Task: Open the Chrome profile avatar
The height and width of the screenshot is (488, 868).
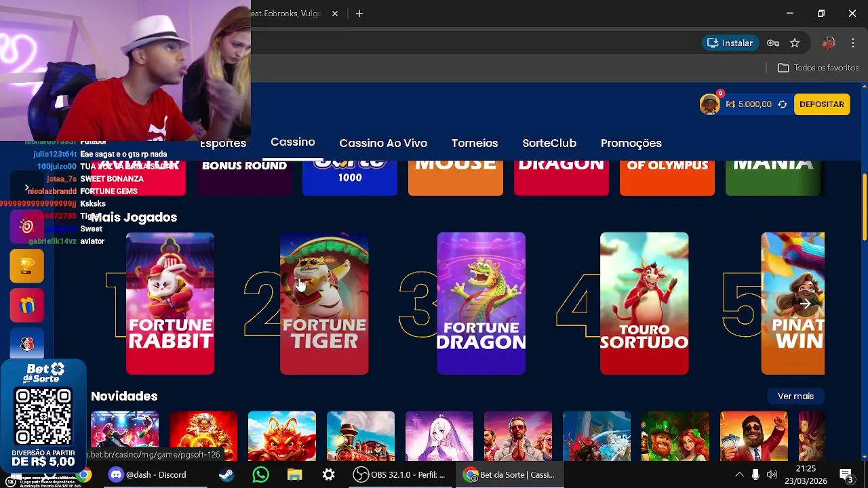Action: [x=828, y=43]
